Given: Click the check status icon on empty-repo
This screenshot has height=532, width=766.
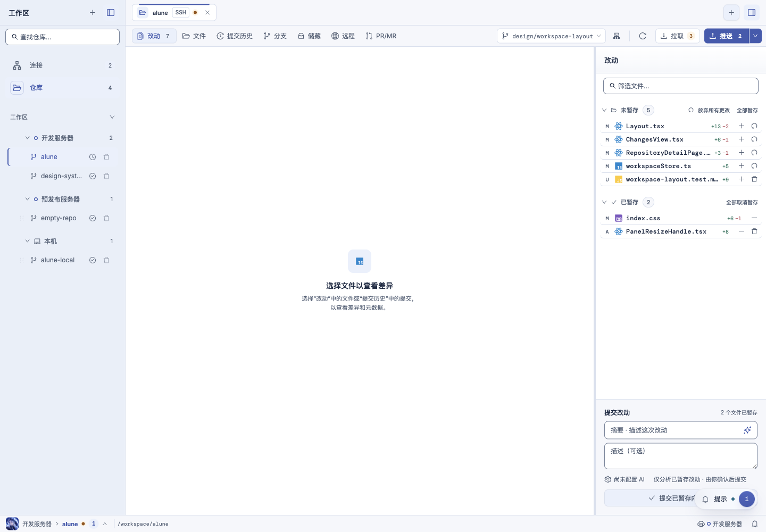Looking at the screenshot, I should point(93,218).
